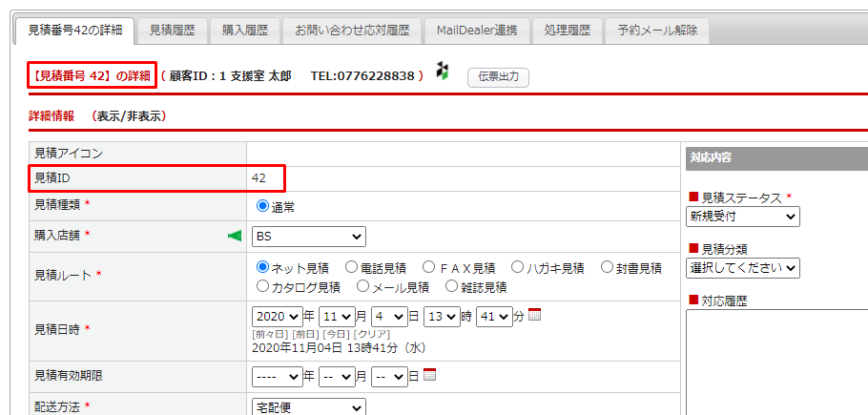Go to the 処理履歴 tab
The image size is (868, 415).
pyautogui.click(x=567, y=31)
